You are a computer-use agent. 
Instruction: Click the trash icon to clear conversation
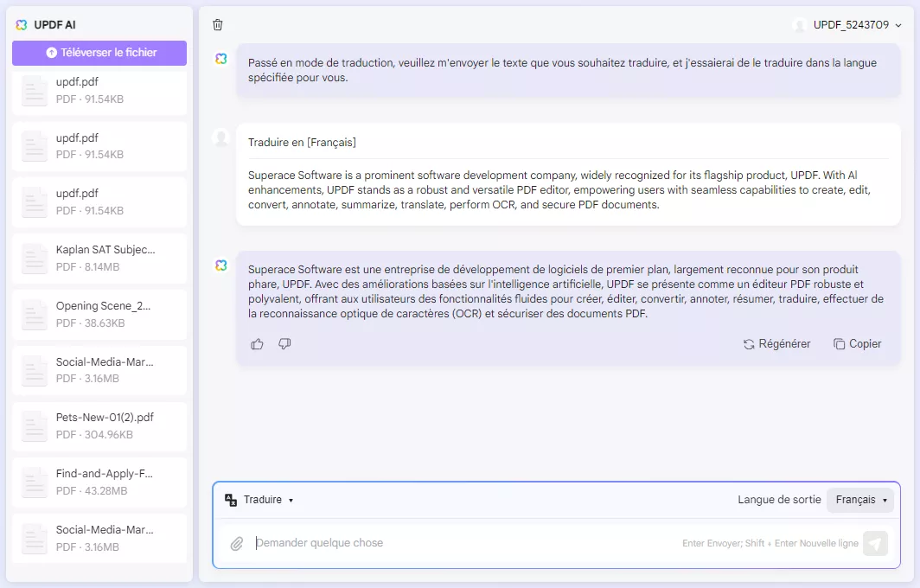click(x=217, y=25)
